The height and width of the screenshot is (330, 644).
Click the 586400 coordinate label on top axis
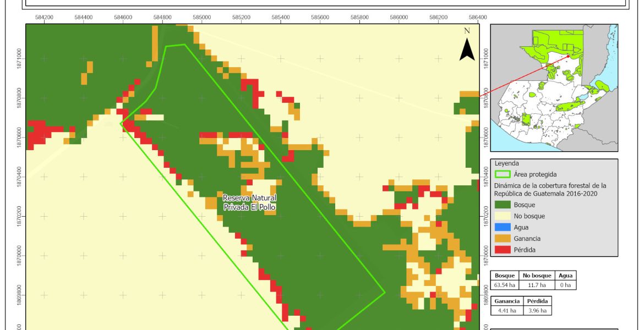tap(477, 18)
